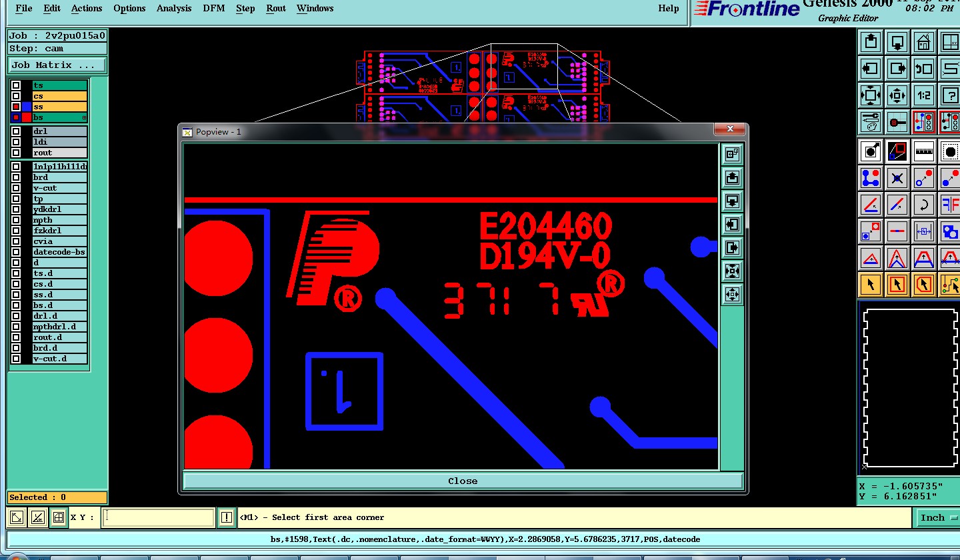The width and height of the screenshot is (960, 560).
Task: Click the board outline overview thumbnail
Action: point(909,387)
